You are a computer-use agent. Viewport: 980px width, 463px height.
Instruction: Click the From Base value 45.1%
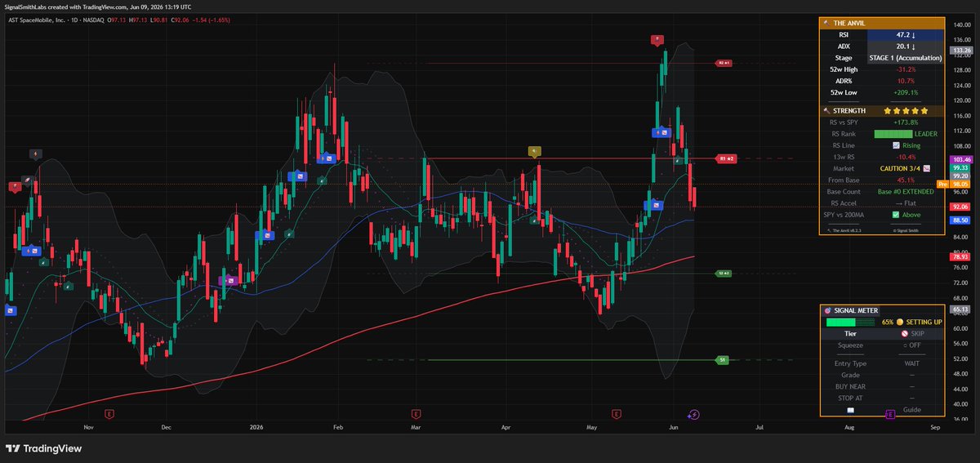(x=905, y=180)
